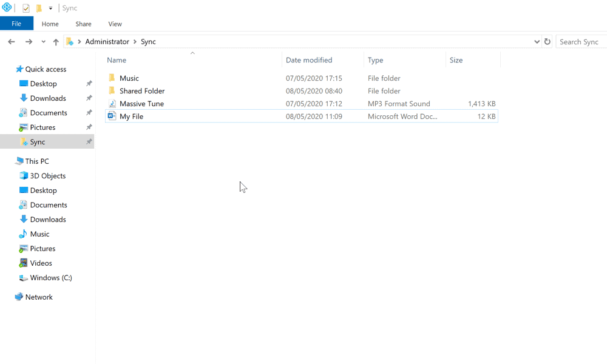Click the 1,413 KB size cell
Viewport: 607px width, 364px height.
481,104
